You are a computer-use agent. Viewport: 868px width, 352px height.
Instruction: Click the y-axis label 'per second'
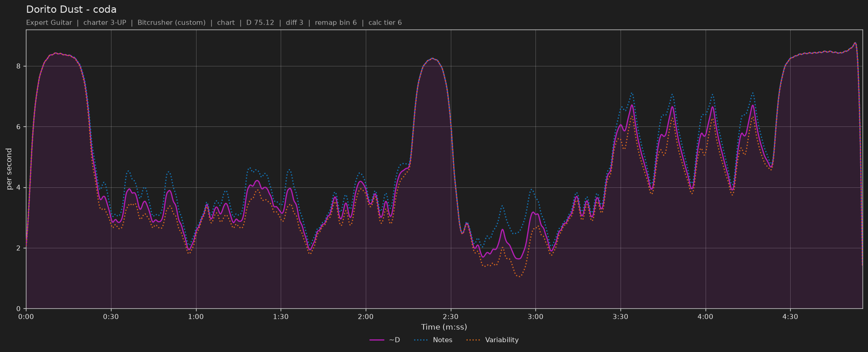[x=9, y=169]
